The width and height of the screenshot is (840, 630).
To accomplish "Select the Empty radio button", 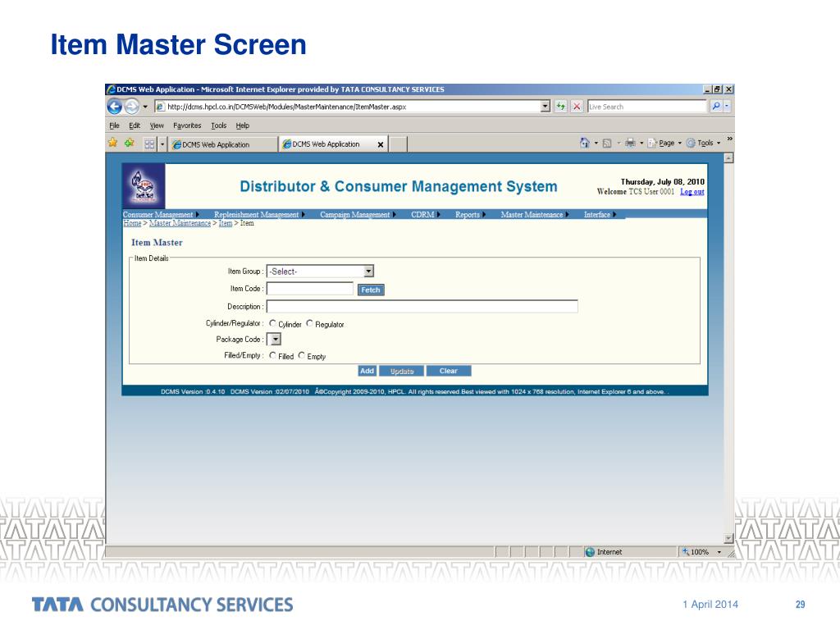I will point(302,355).
